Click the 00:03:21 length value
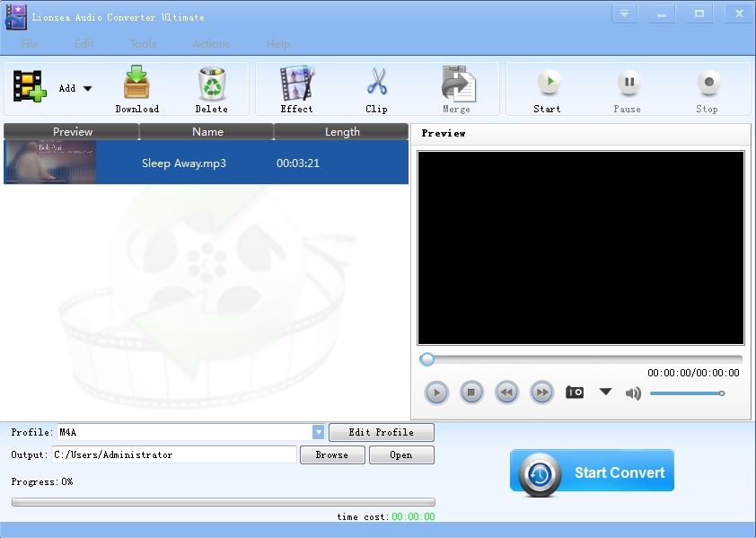The width and height of the screenshot is (756, 538). (x=298, y=163)
